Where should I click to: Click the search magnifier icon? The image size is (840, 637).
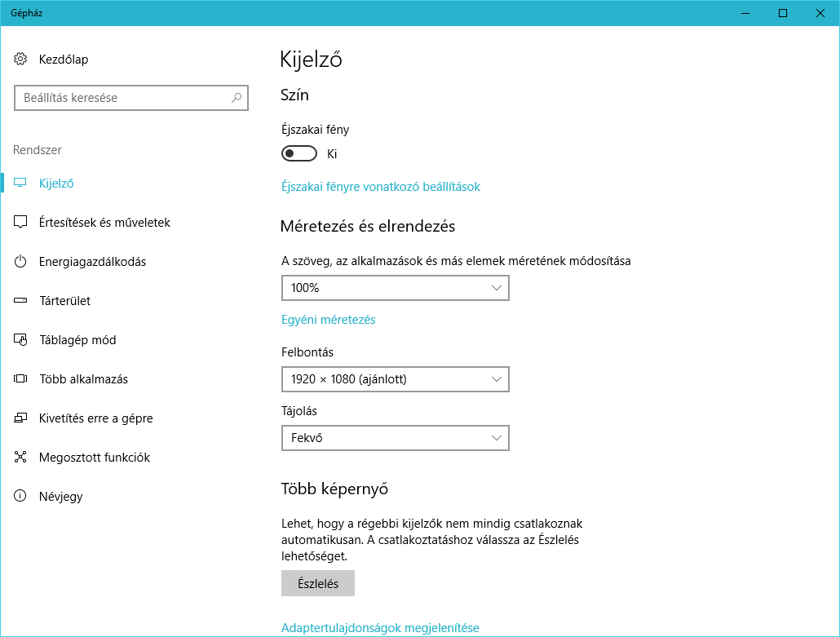pos(237,98)
